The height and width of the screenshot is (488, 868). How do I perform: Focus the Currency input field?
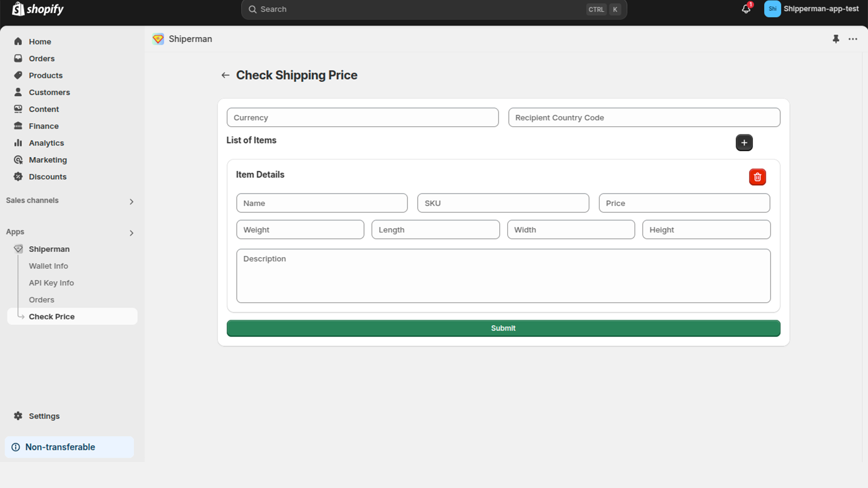coord(362,118)
